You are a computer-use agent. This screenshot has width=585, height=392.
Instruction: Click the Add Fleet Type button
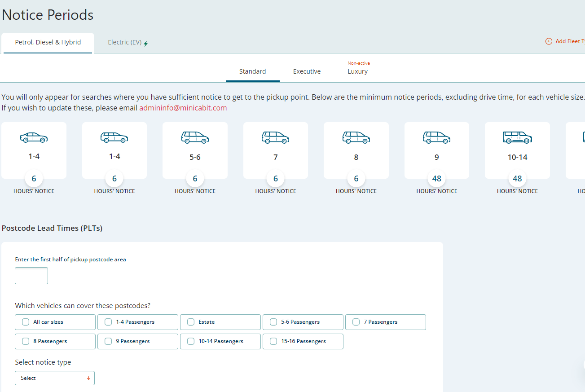coord(565,41)
